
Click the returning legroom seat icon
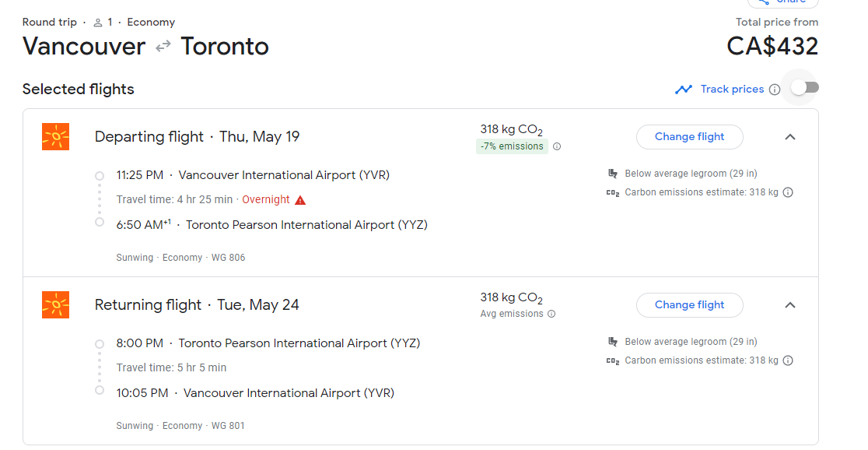tap(613, 342)
